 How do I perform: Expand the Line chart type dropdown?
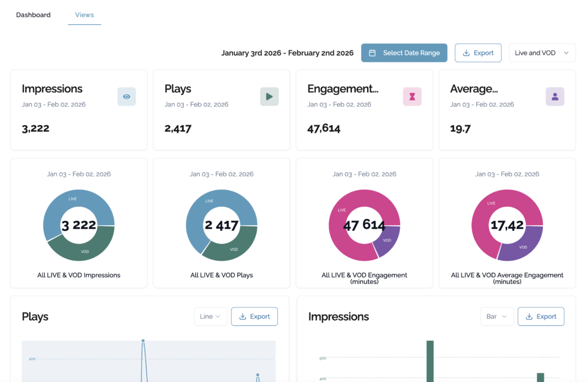(210, 317)
